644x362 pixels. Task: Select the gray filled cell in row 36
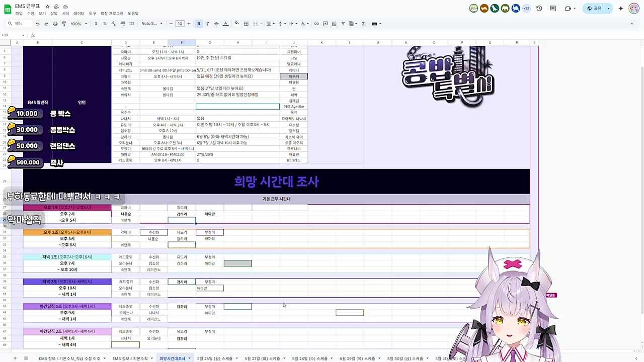(237, 263)
